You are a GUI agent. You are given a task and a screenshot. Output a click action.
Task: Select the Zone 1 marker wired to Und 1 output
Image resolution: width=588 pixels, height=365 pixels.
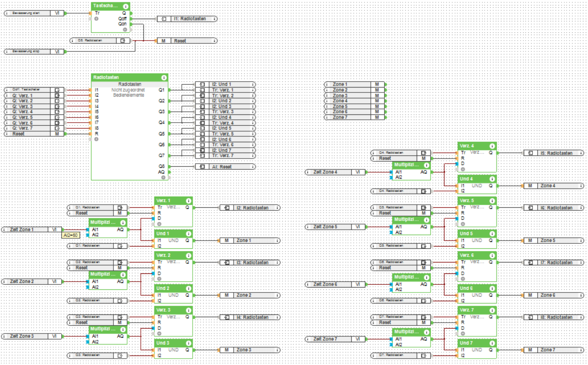tap(251, 241)
